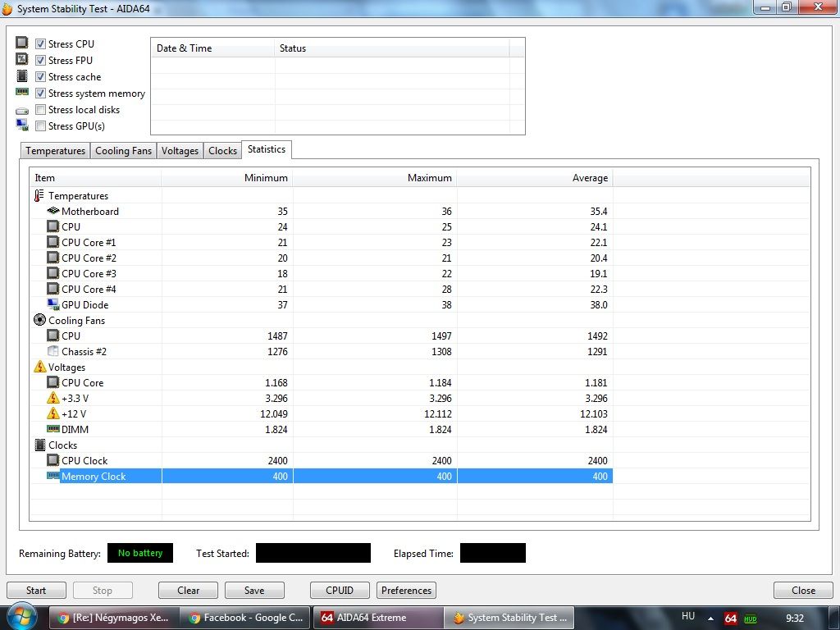The height and width of the screenshot is (630, 840).
Task: Enable Stress local disks checkbox
Action: [40, 110]
